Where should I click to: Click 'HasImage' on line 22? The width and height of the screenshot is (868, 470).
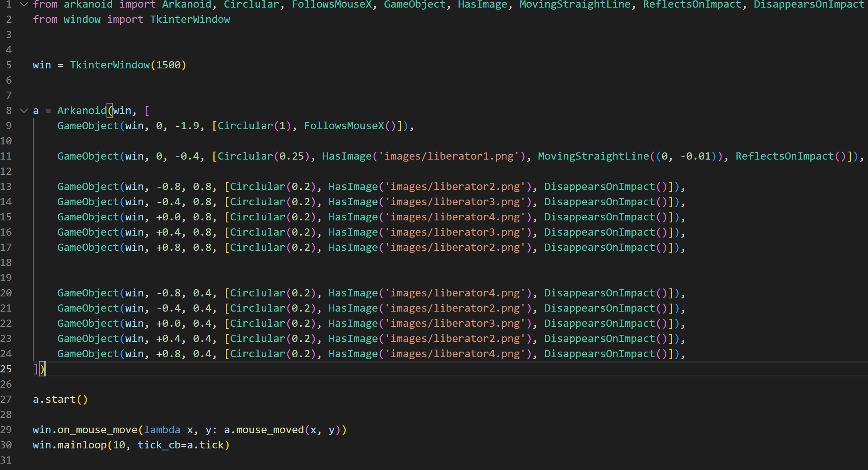(353, 324)
